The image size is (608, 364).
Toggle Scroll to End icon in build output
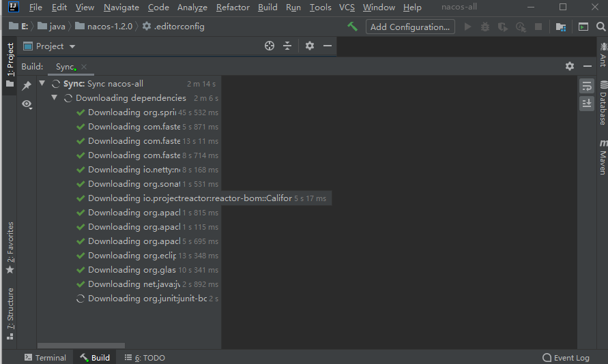coord(587,104)
